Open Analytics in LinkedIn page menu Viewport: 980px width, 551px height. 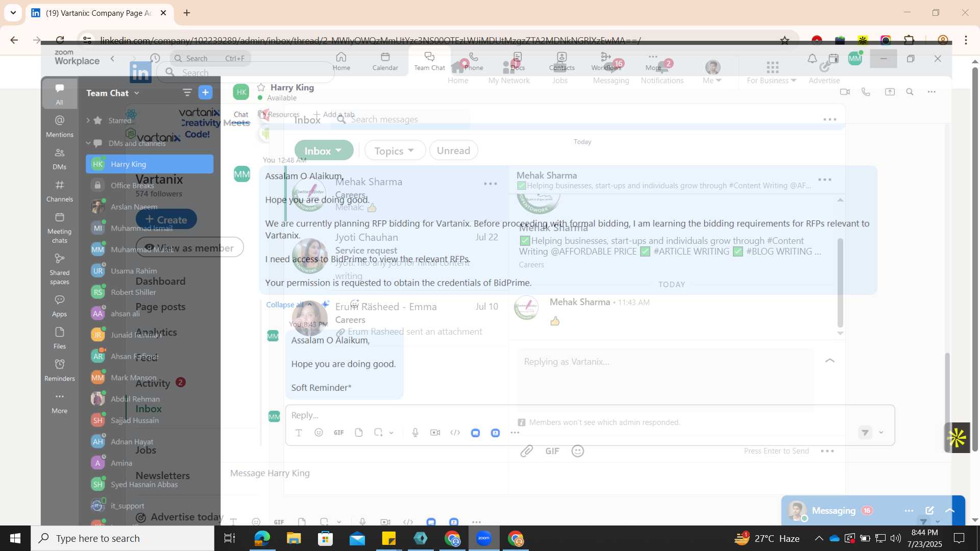[156, 332]
